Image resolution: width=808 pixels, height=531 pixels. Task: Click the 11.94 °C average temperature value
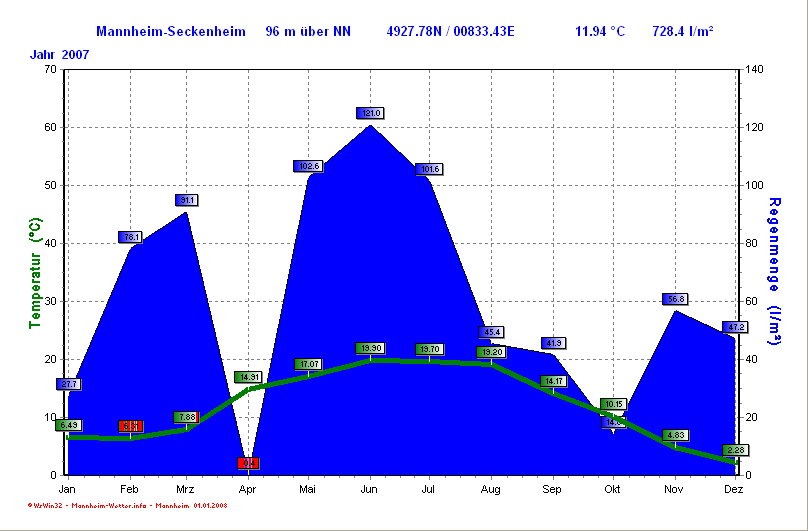click(x=600, y=32)
